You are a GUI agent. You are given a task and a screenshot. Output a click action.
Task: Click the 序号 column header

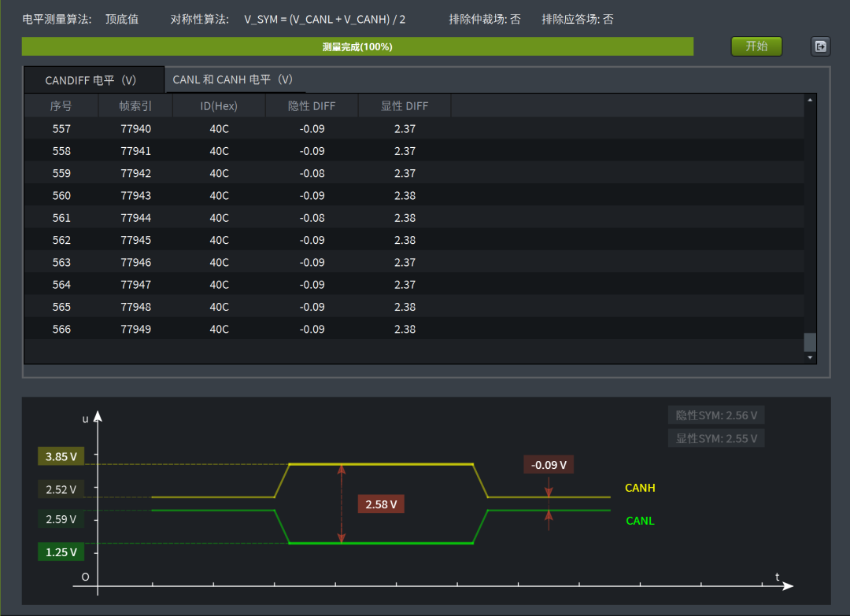point(61,105)
